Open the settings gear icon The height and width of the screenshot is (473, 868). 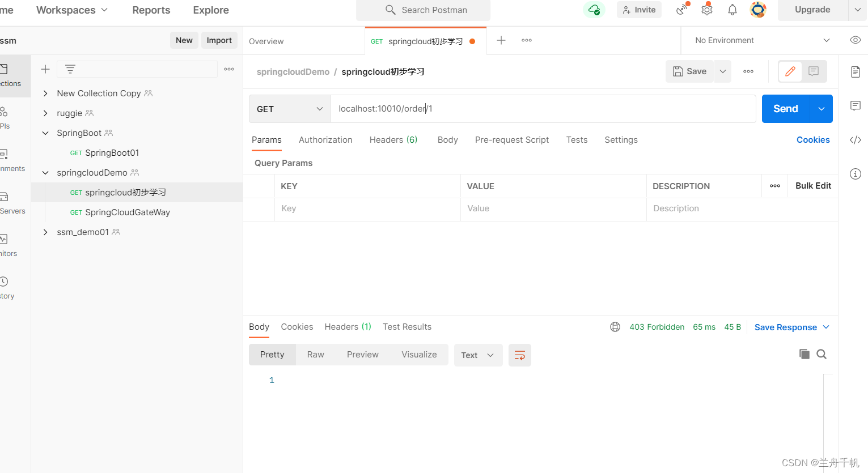tap(707, 10)
